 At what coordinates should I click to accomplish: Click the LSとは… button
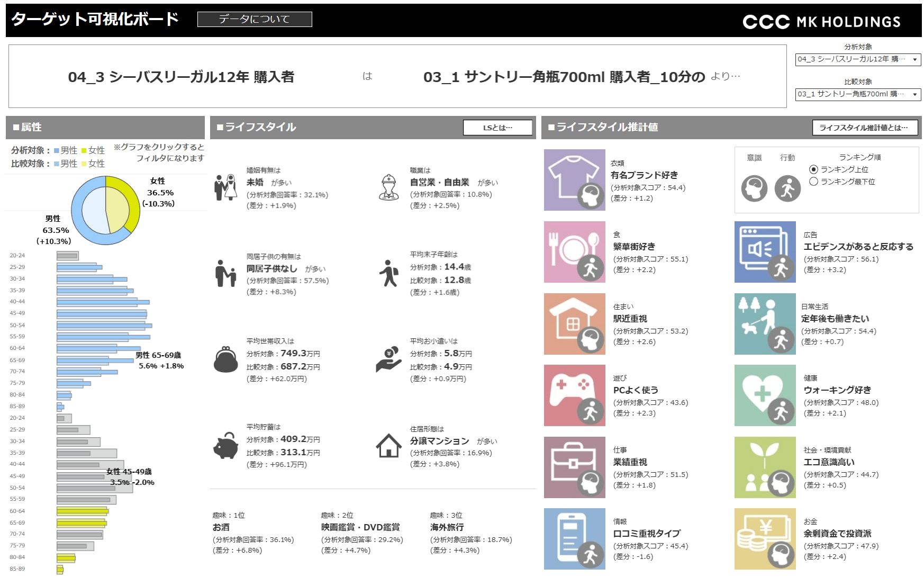click(x=497, y=128)
